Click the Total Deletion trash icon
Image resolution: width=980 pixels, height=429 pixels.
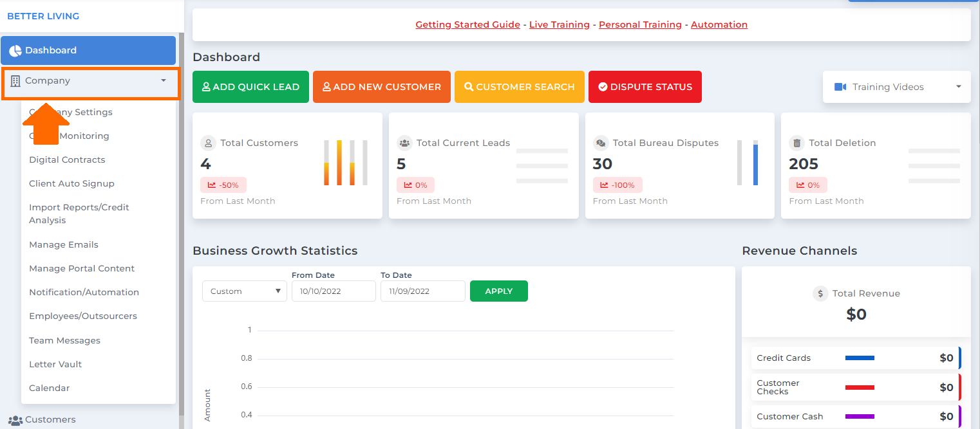tap(796, 142)
